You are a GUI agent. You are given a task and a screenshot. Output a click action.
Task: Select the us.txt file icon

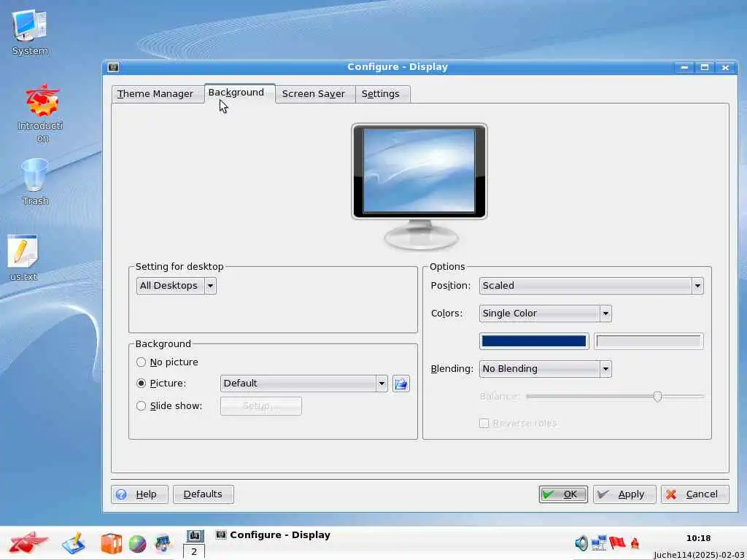click(23, 257)
